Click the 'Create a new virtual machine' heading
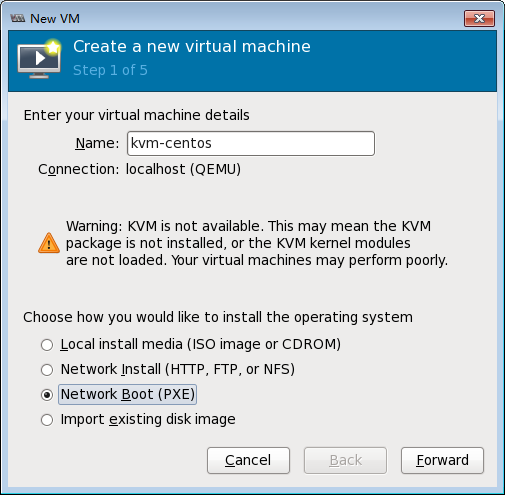The width and height of the screenshot is (505, 495). pos(192,46)
